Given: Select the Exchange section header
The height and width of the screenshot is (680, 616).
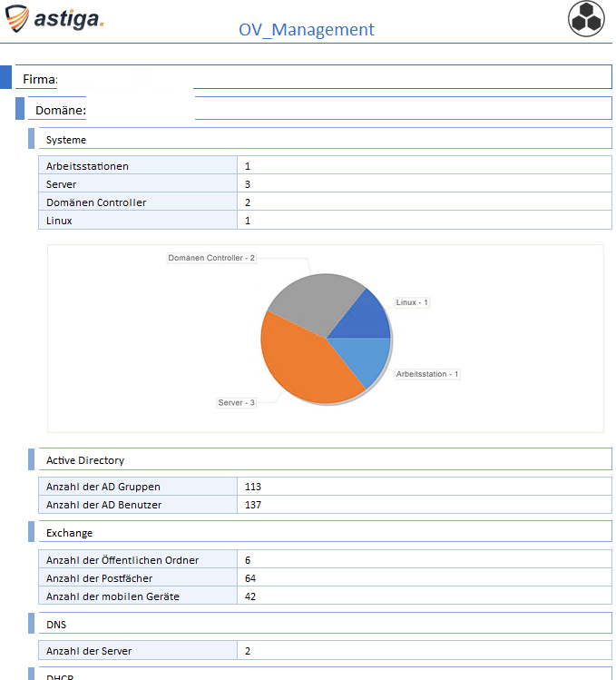Looking at the screenshot, I should [x=325, y=532].
